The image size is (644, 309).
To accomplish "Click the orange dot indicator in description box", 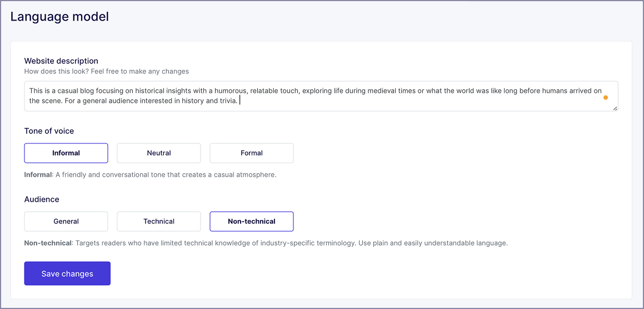I will tap(606, 98).
